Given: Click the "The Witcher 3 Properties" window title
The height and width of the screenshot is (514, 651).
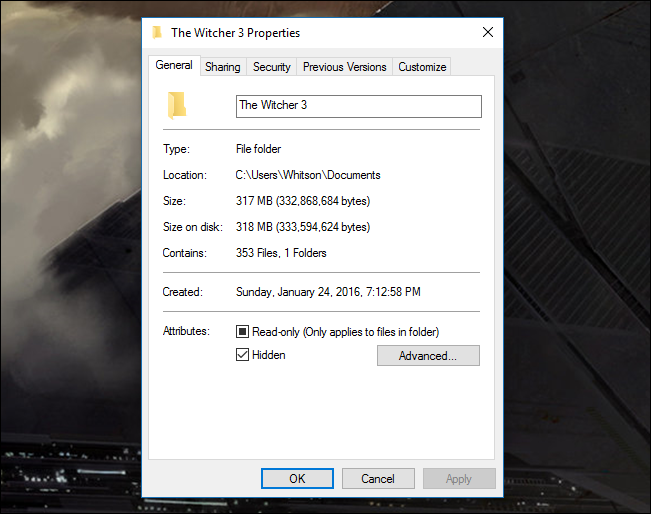Looking at the screenshot, I should tap(235, 33).
